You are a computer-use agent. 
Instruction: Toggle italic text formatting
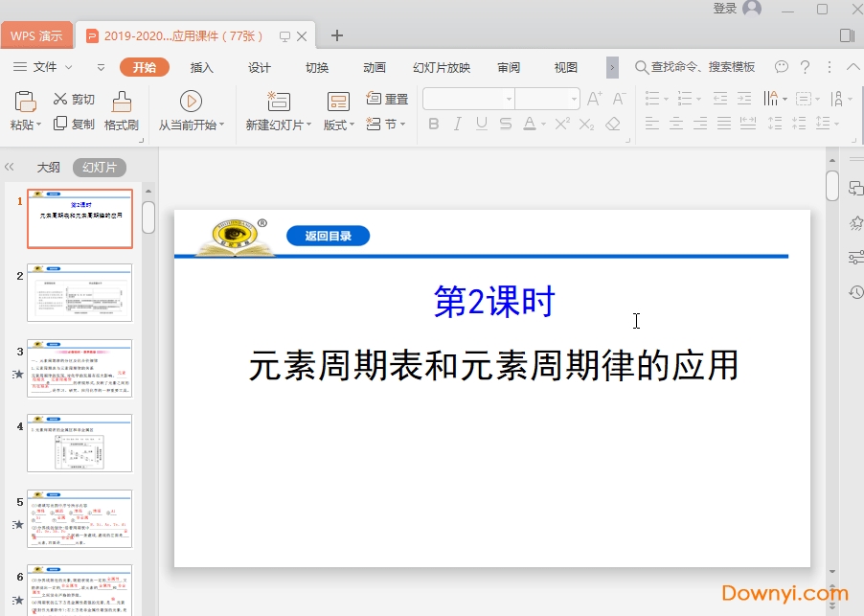(458, 124)
